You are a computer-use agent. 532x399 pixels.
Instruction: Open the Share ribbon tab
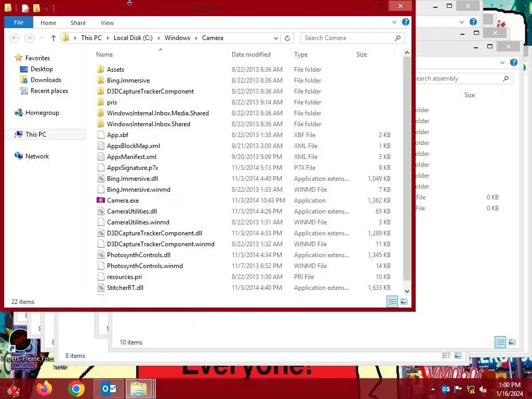(x=78, y=23)
